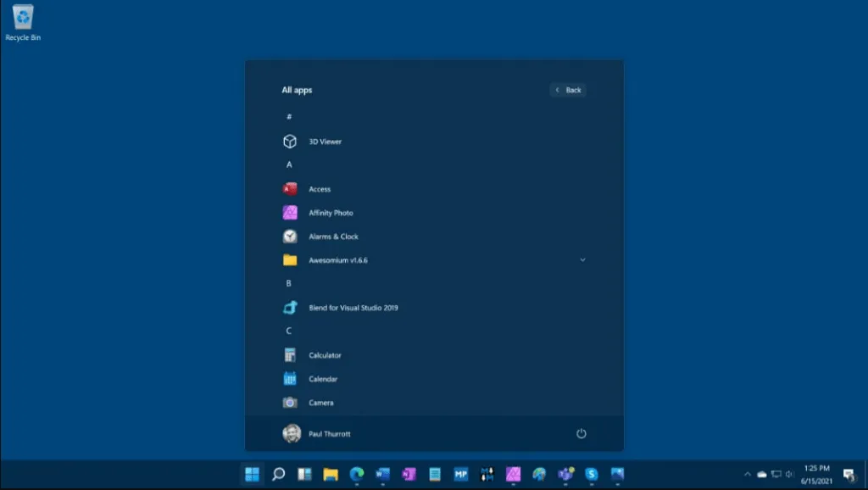Show hidden icons in system tray
Image resolution: width=868 pixels, height=490 pixels.
click(x=749, y=476)
